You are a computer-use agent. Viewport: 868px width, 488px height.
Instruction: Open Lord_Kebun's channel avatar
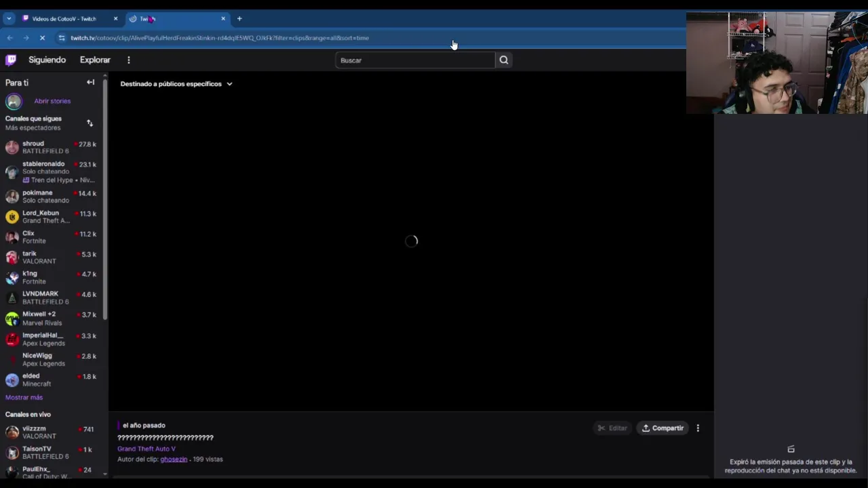tap(12, 217)
